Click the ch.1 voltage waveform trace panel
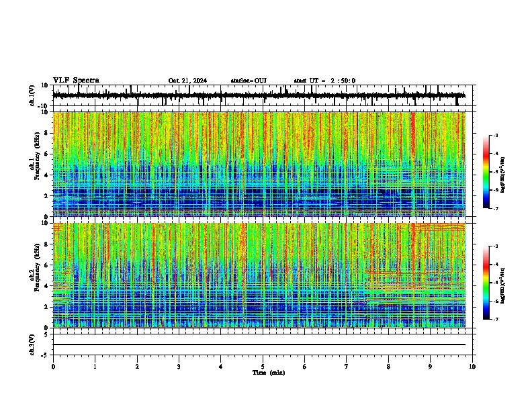532x411 pixels. (x=263, y=95)
